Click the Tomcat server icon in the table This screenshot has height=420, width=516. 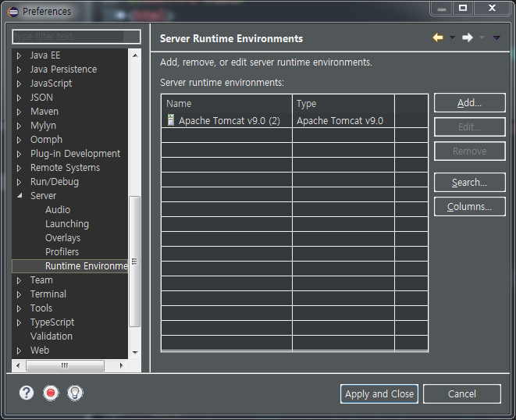coord(171,119)
